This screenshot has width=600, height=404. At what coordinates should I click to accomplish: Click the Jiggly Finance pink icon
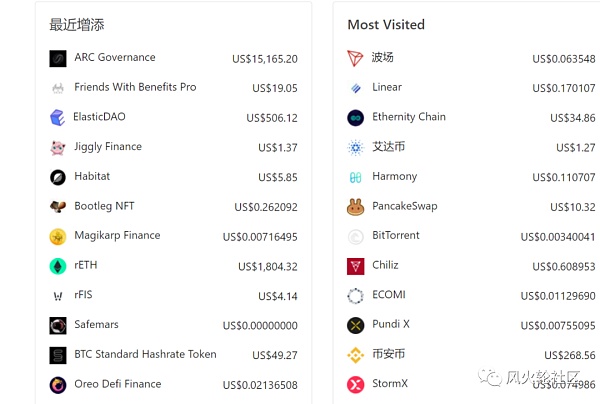coord(57,148)
